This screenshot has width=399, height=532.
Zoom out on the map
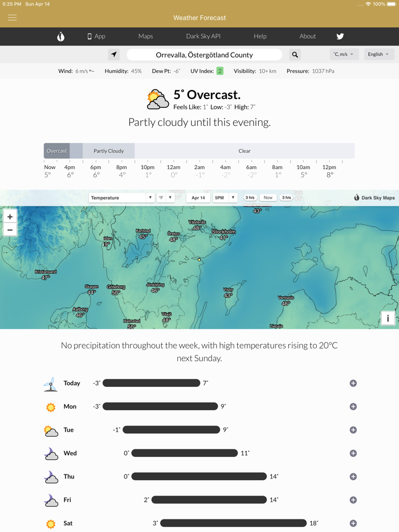[10, 230]
